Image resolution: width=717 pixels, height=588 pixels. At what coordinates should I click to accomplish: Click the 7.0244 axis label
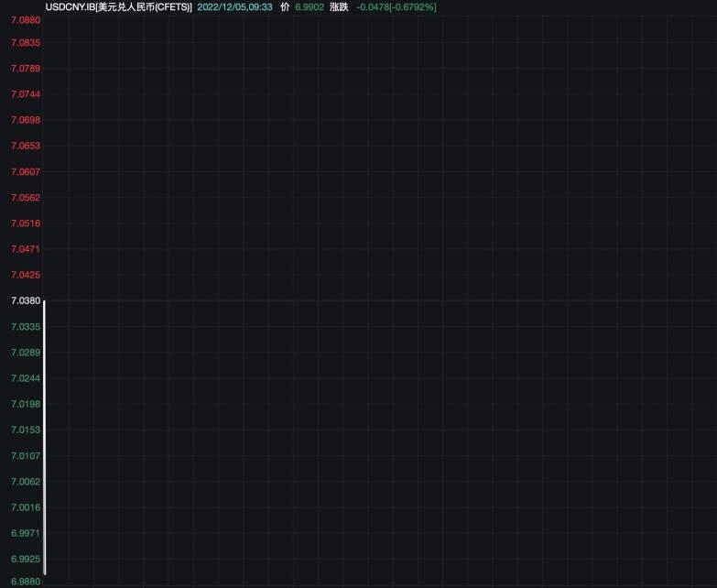(x=26, y=378)
